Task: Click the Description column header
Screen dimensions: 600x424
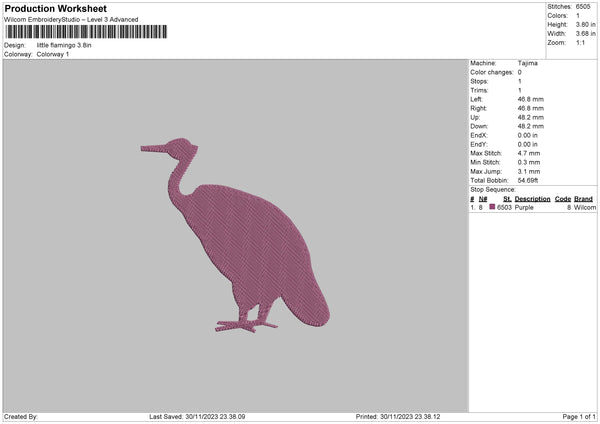Action: click(x=532, y=198)
